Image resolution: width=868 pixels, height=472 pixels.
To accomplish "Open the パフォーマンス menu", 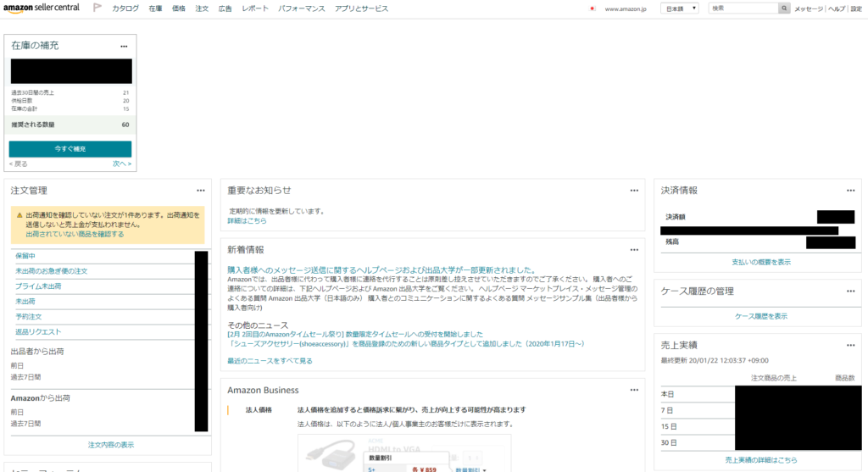I will 302,8.
